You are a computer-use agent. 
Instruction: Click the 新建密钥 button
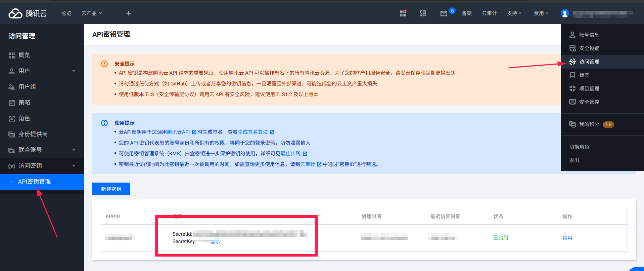[x=111, y=189]
